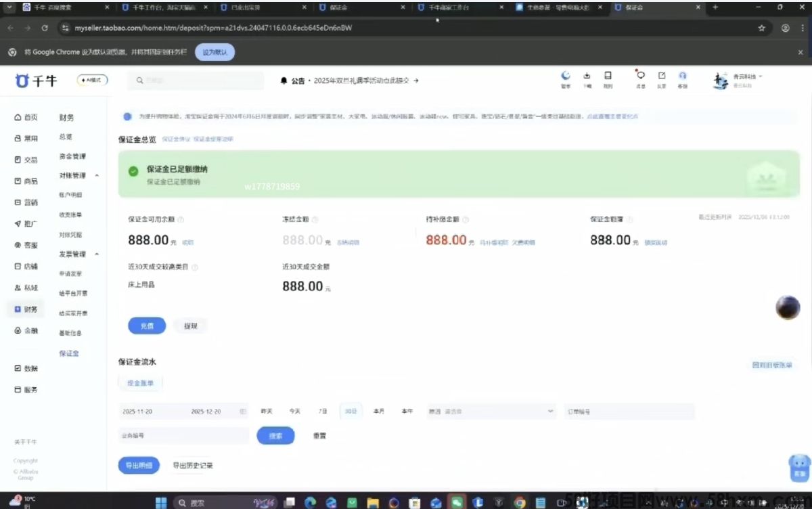812x509 pixels.
Task: Click the blue 充值 recharge button
Action: (147, 326)
